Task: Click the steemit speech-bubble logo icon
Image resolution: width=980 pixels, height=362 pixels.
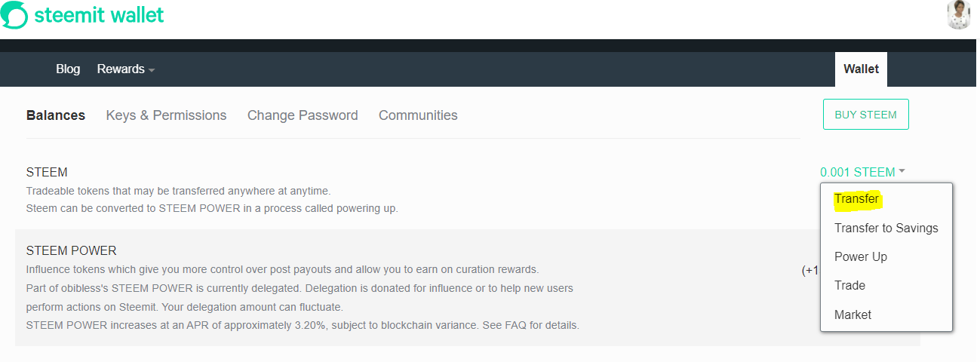Action: click(x=14, y=15)
